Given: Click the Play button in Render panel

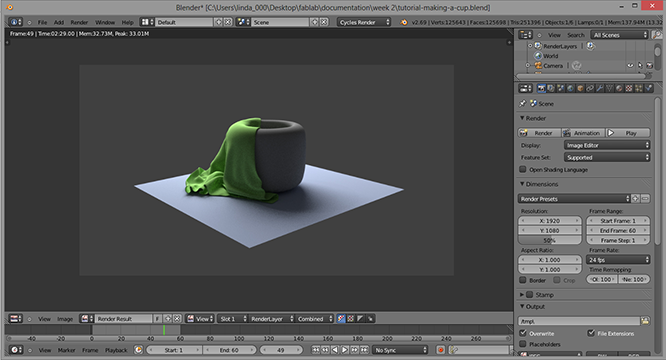Looking at the screenshot, I should [x=628, y=133].
